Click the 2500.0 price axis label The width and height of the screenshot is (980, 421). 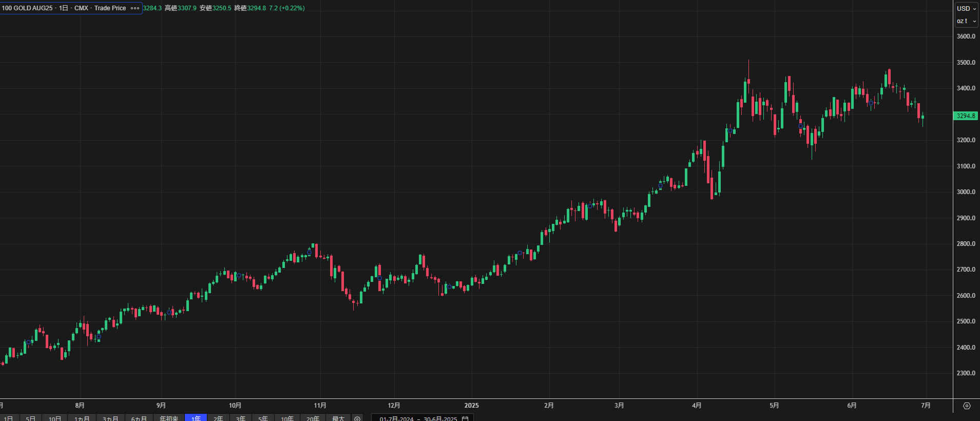[966, 321]
